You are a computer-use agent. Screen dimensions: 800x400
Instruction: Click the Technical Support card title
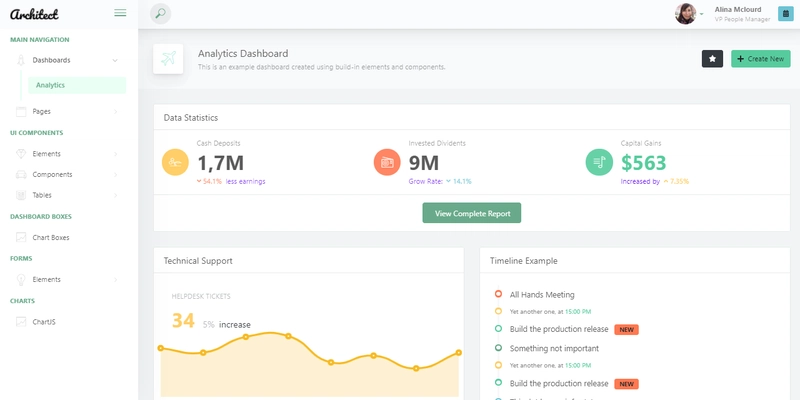[198, 261]
